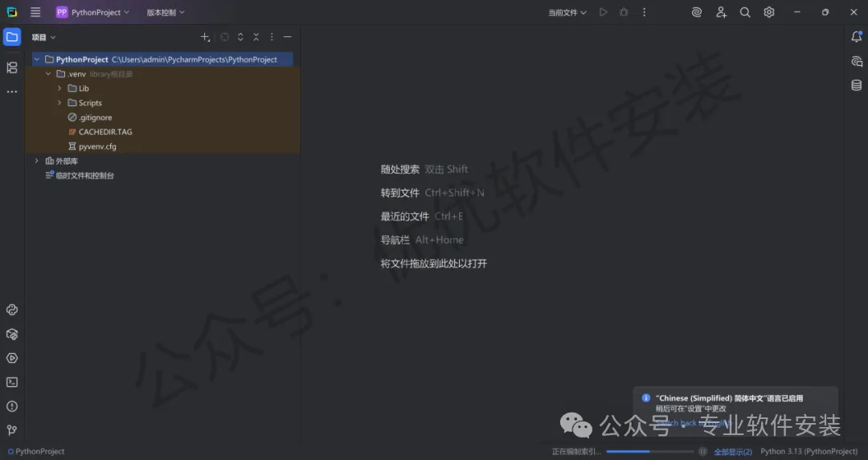Screen dimensions: 868x460
Task: Open project panel options (vertical dots)
Action: pos(272,37)
